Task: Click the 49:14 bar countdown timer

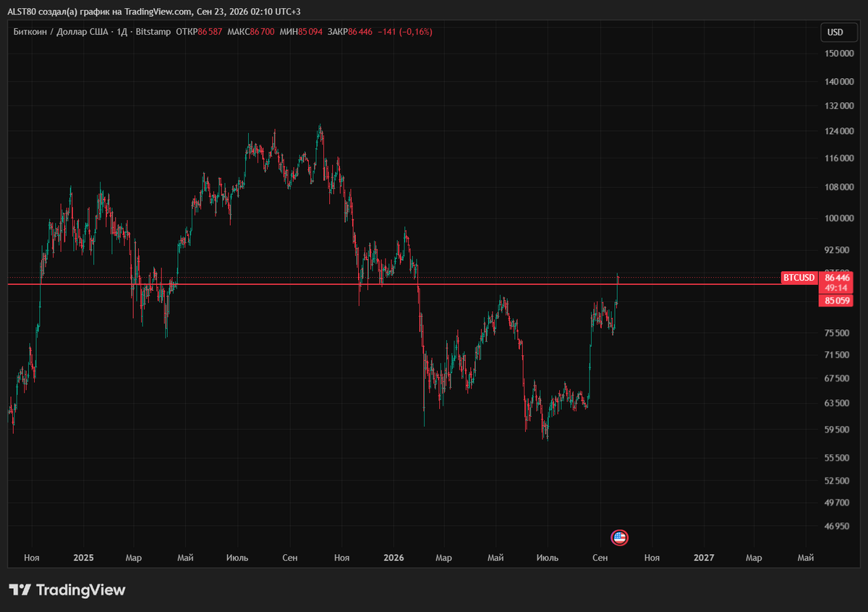Action: click(835, 288)
